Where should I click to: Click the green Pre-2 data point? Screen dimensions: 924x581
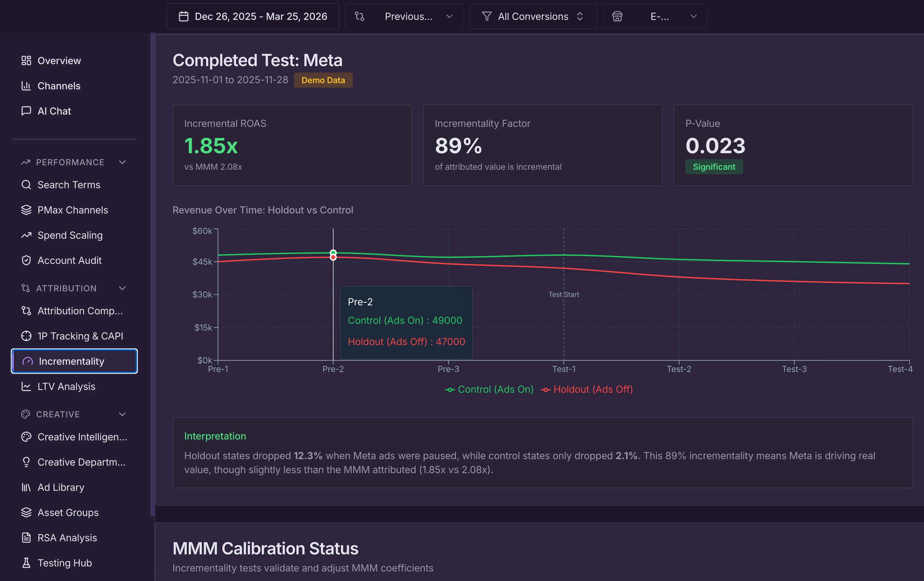[333, 253]
